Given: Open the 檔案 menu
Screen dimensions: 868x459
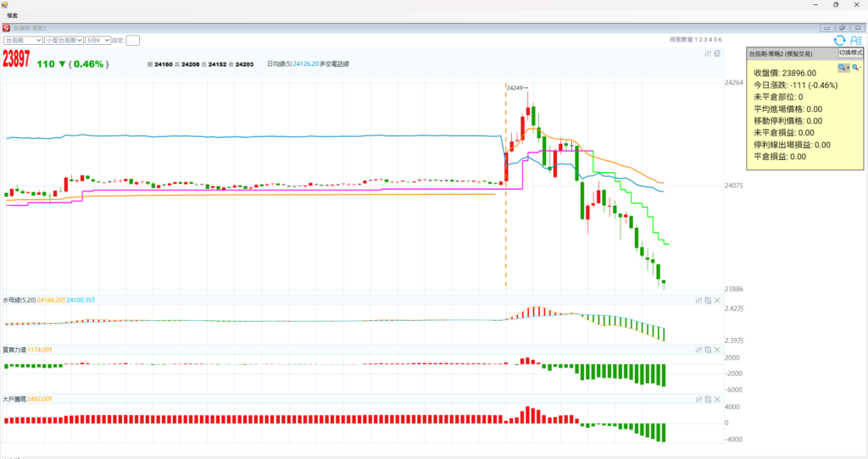Looking at the screenshot, I should pos(13,15).
